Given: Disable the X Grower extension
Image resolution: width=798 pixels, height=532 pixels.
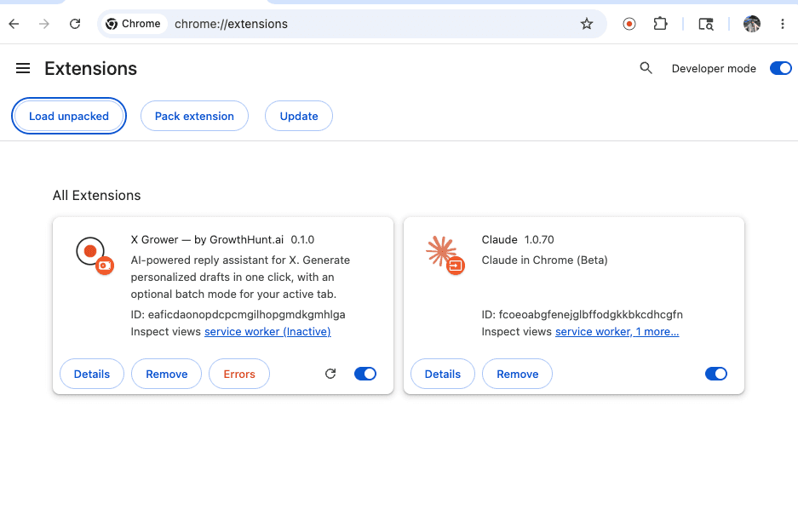Looking at the screenshot, I should click(365, 374).
